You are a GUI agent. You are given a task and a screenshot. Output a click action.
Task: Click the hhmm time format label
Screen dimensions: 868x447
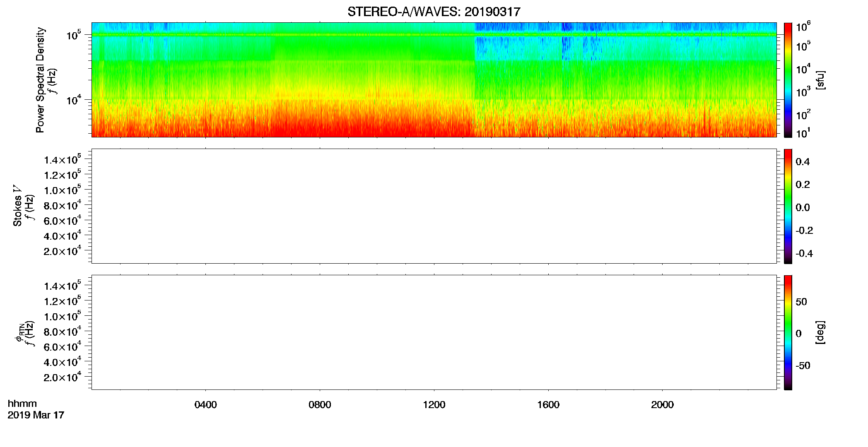tap(22, 404)
